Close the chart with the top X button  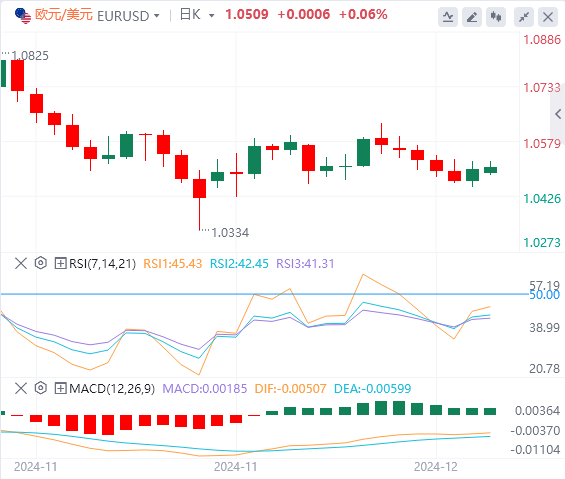tap(548, 17)
